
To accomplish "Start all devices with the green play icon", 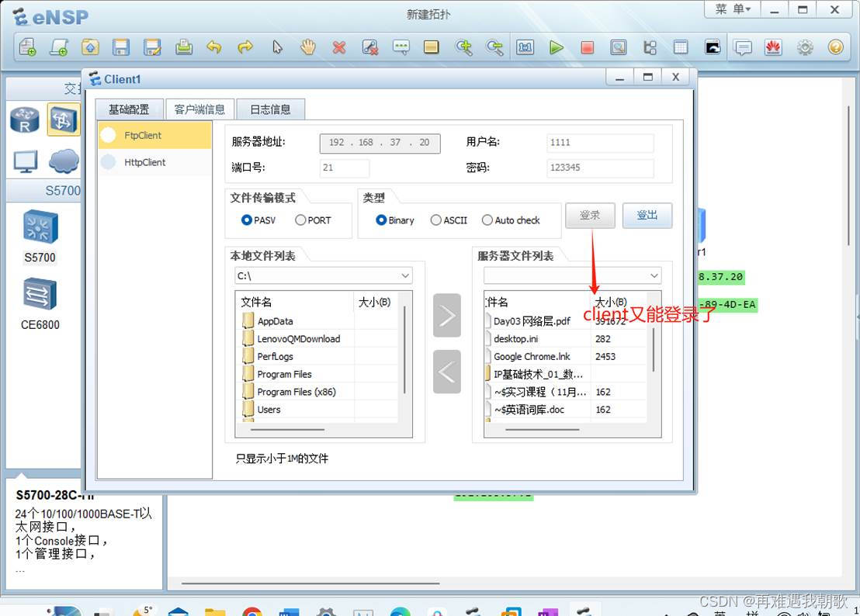I will point(557,47).
